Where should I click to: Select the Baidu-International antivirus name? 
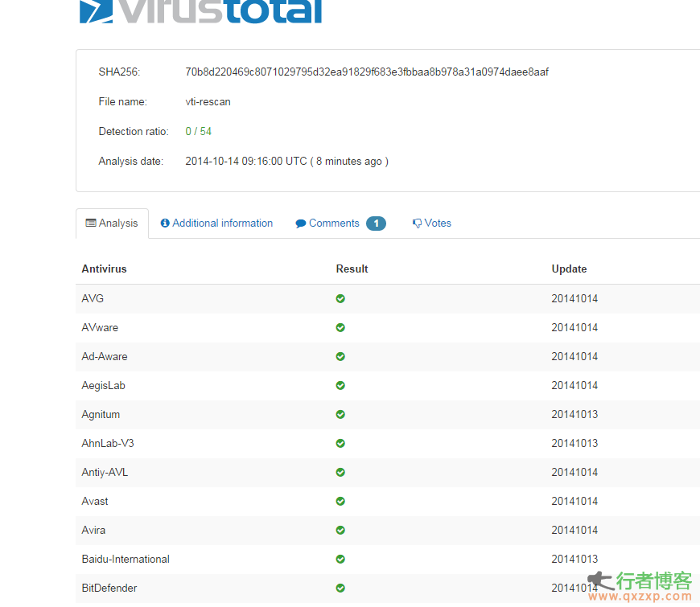click(x=126, y=560)
